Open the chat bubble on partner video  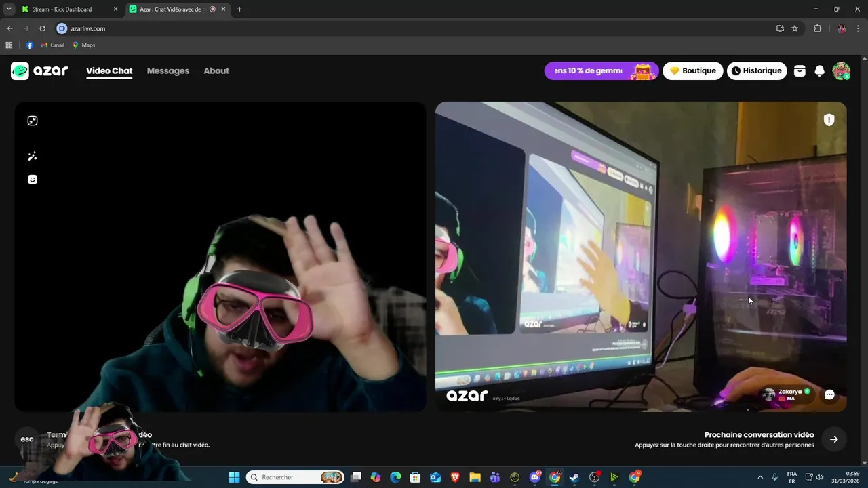[x=829, y=394]
